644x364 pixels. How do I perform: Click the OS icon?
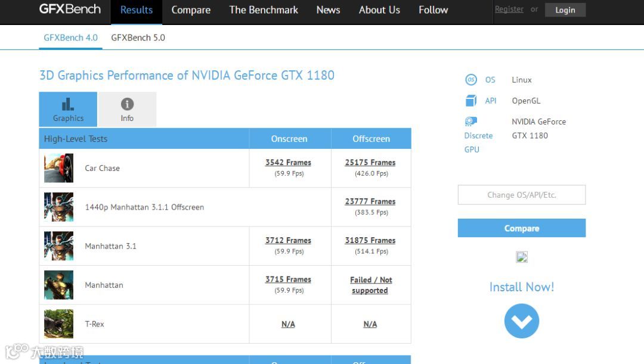tap(471, 80)
